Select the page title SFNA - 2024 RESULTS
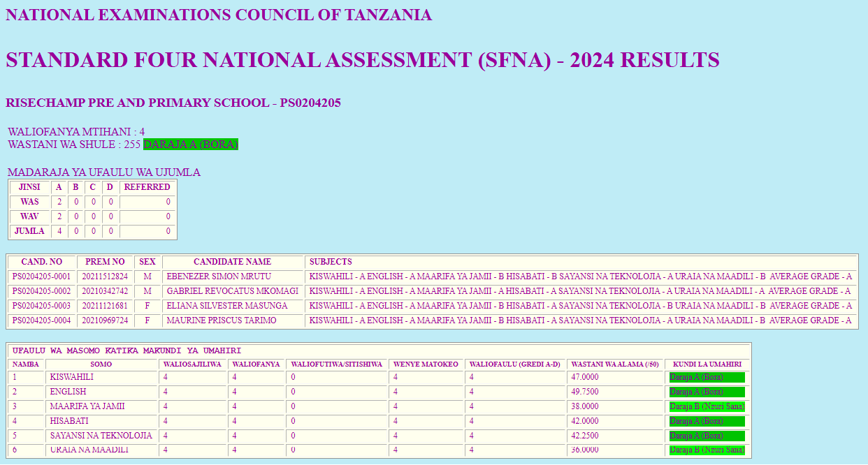 pos(362,61)
